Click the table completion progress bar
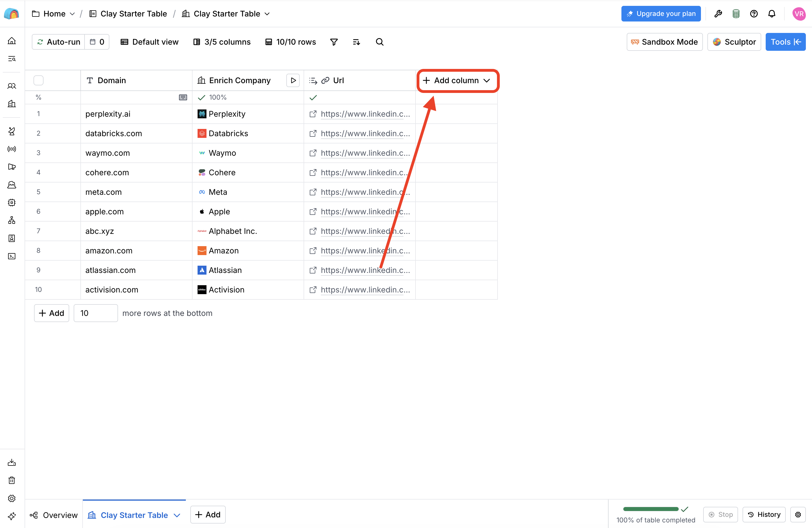This screenshot has height=528, width=812. coord(651,509)
